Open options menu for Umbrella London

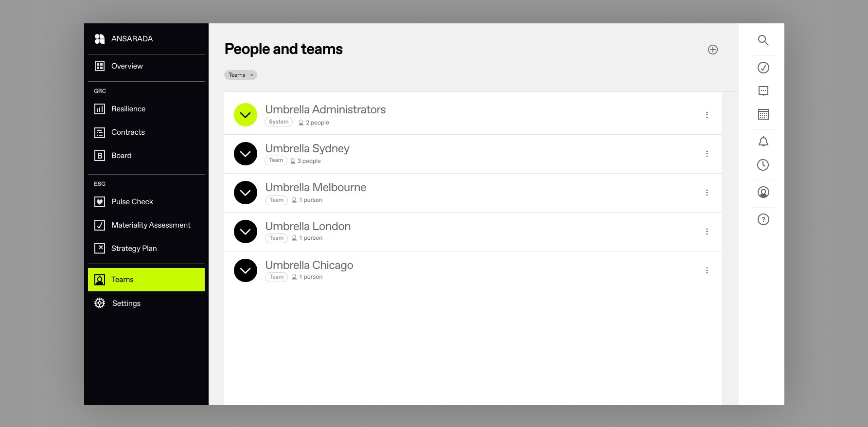(707, 231)
